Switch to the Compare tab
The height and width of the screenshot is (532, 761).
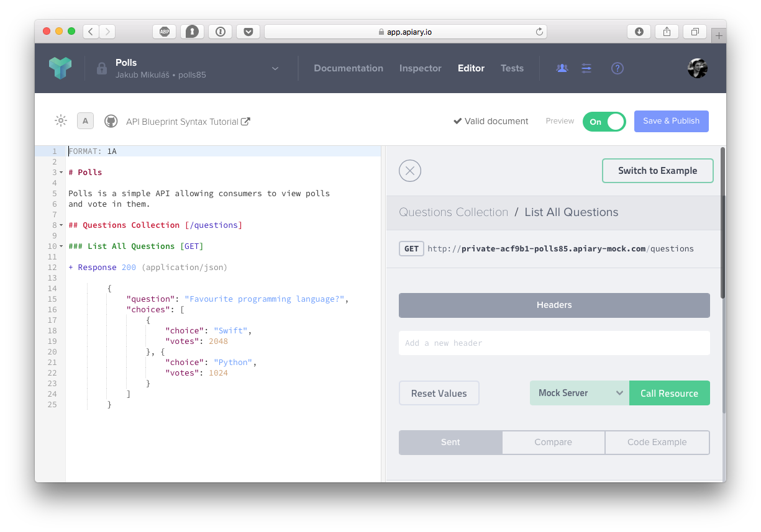click(x=554, y=443)
